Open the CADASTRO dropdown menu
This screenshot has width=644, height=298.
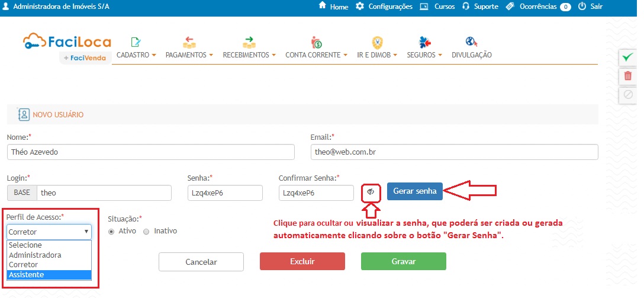(x=136, y=55)
